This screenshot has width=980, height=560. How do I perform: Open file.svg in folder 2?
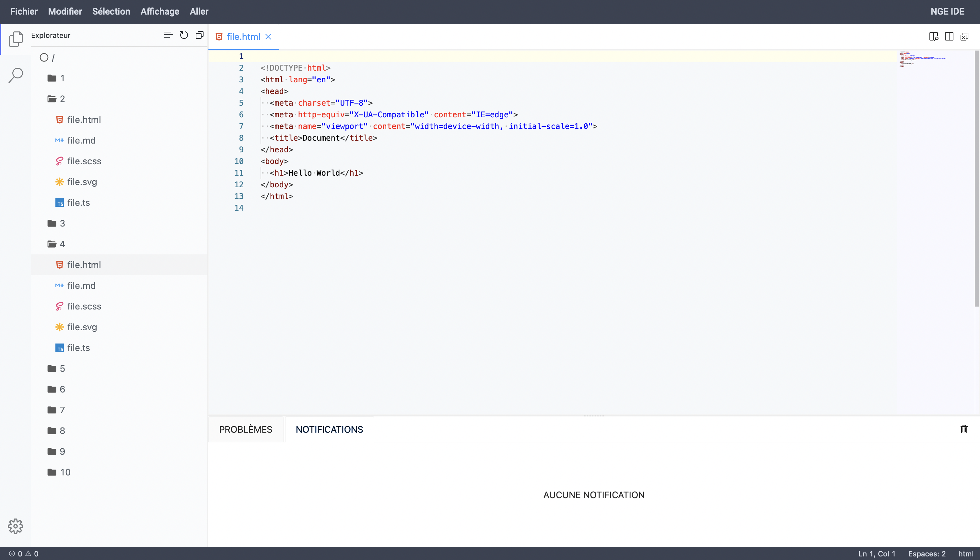pyautogui.click(x=119, y=182)
